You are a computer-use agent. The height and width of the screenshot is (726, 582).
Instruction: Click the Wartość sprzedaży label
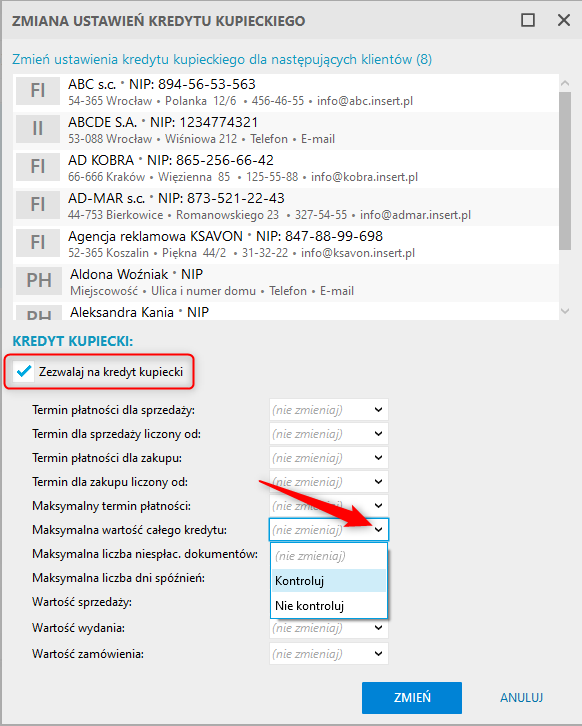click(82, 602)
